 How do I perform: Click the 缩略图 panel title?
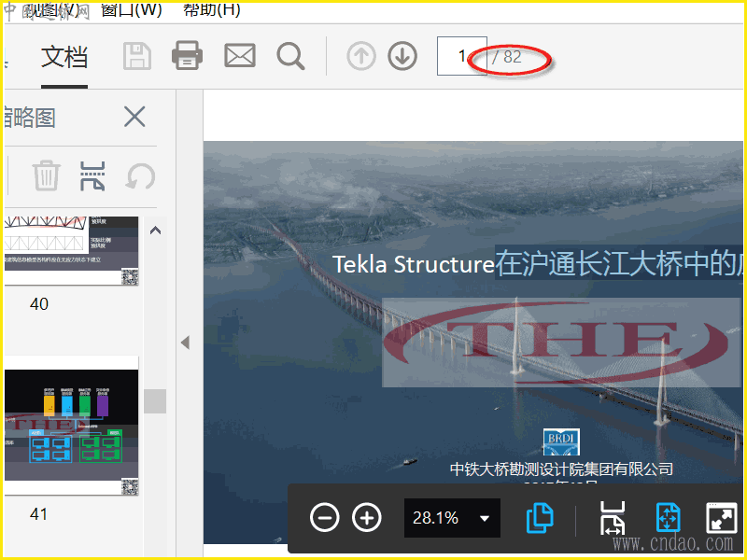(x=30, y=118)
